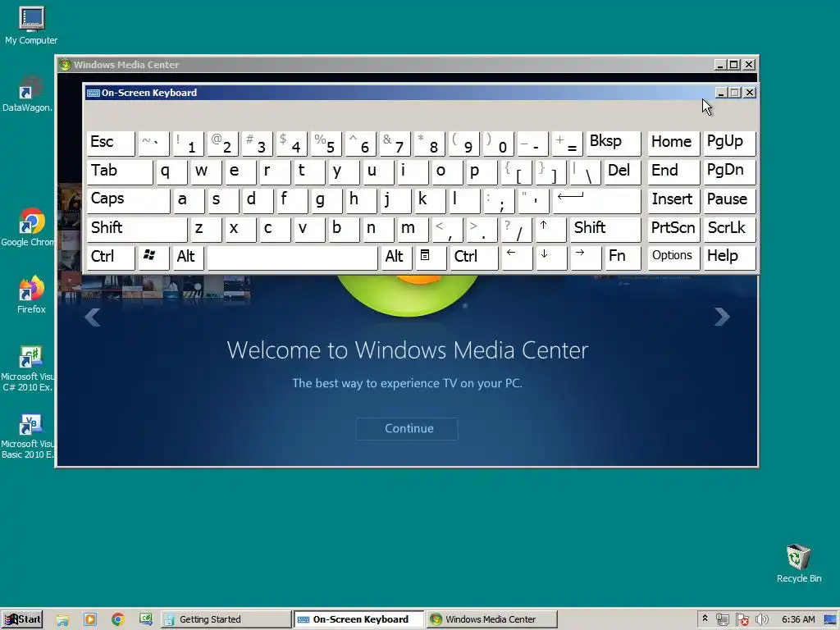This screenshot has height=630, width=840.
Task: Toggle the right Alt key
Action: click(396, 258)
